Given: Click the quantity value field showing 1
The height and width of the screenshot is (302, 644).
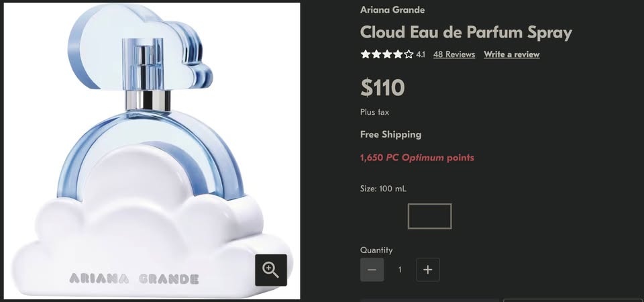Looking at the screenshot, I should point(400,270).
